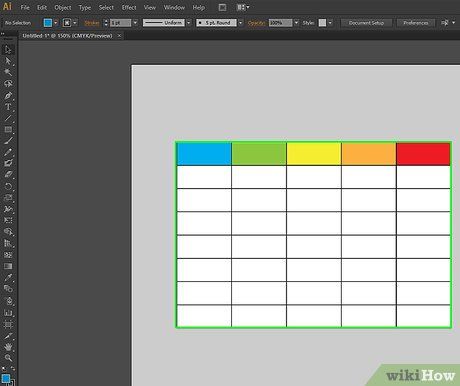460x386 pixels.
Task: Expand the stroke color dropdown arrow
Action: click(75, 23)
